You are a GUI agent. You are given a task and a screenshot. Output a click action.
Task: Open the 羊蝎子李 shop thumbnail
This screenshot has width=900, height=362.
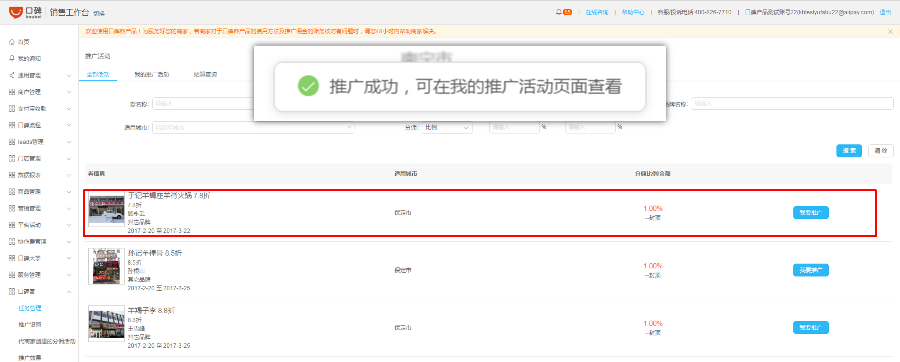point(106,324)
